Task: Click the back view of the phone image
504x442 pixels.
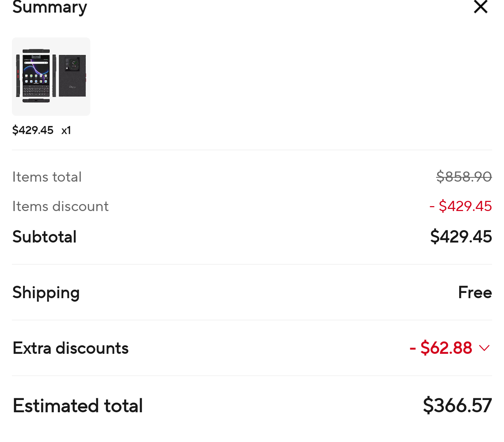Action: [72, 76]
